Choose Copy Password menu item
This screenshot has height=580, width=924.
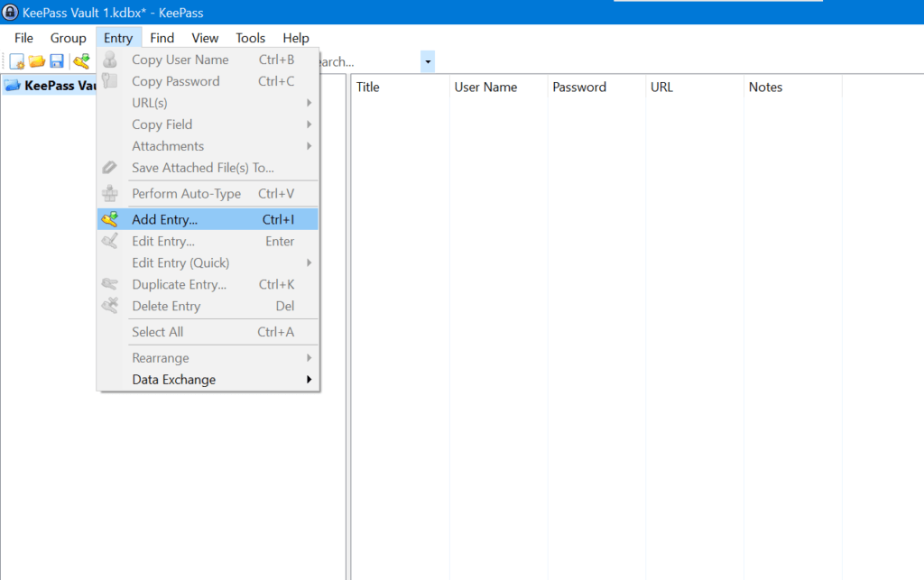(208, 81)
